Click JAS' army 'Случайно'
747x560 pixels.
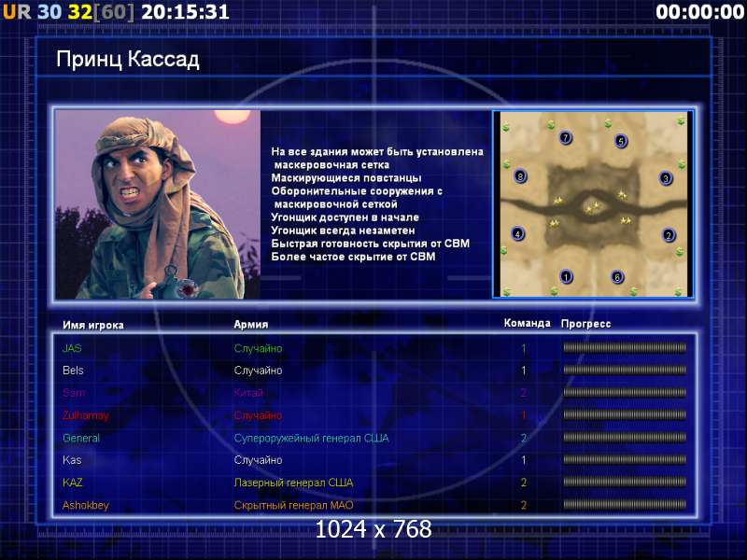pos(258,348)
